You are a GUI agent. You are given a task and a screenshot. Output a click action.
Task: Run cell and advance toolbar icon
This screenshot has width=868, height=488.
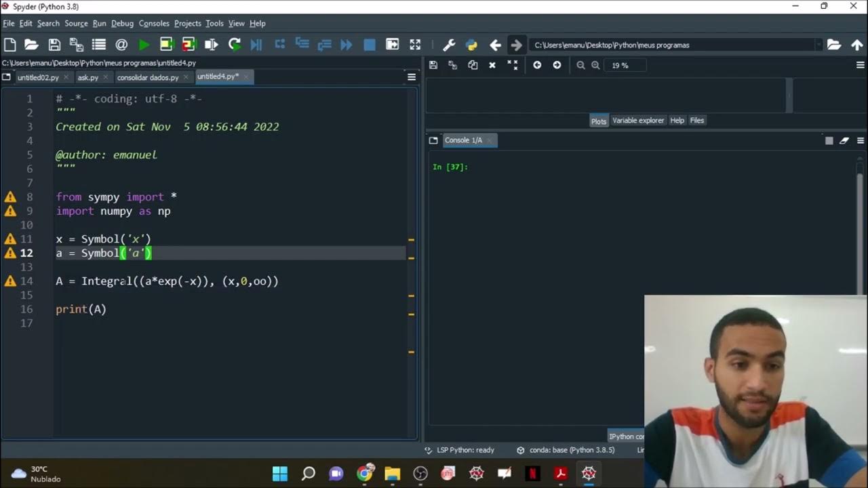[189, 45]
